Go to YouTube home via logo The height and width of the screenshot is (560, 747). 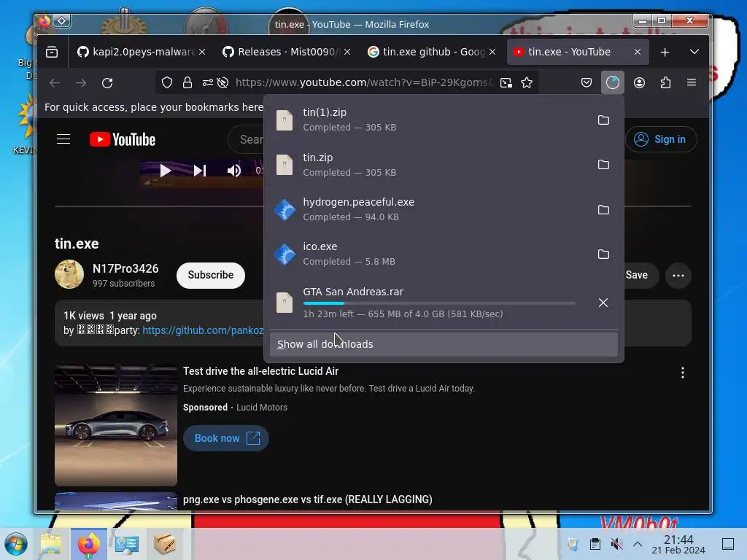[x=123, y=139]
